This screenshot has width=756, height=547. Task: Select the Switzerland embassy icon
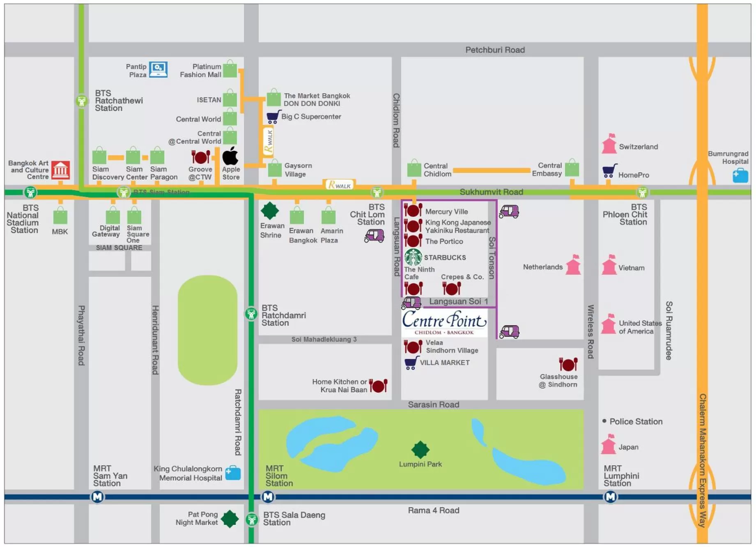609,144
